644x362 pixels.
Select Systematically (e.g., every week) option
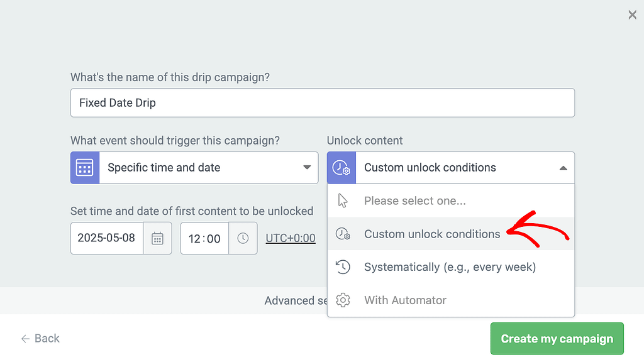(x=451, y=266)
